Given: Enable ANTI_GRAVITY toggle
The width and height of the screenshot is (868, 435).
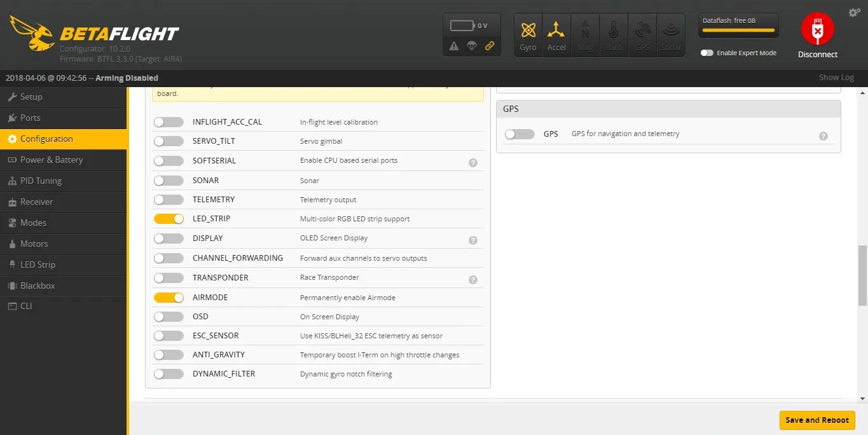Looking at the screenshot, I should click(169, 355).
